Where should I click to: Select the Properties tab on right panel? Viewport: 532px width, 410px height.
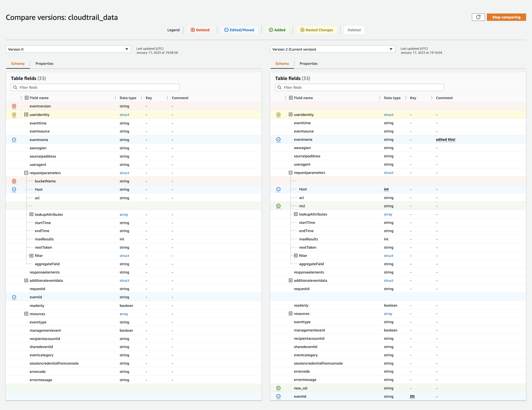309,63
